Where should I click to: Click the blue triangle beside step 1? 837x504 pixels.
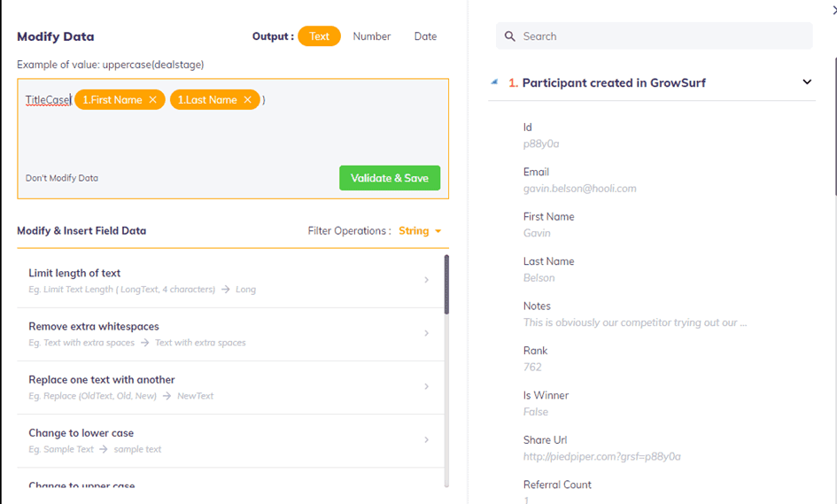pos(494,82)
